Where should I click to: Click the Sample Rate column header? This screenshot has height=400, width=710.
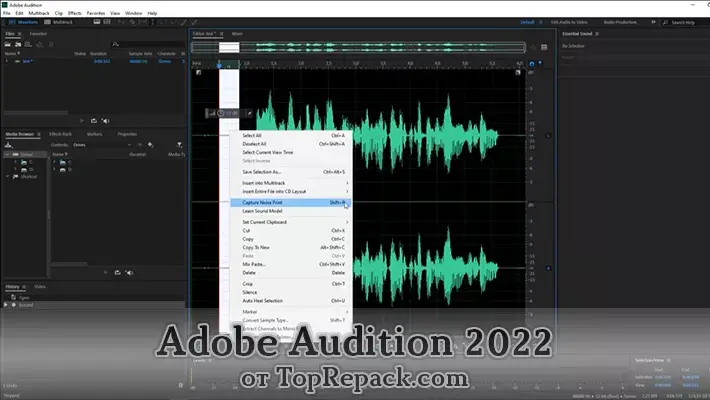click(x=140, y=53)
